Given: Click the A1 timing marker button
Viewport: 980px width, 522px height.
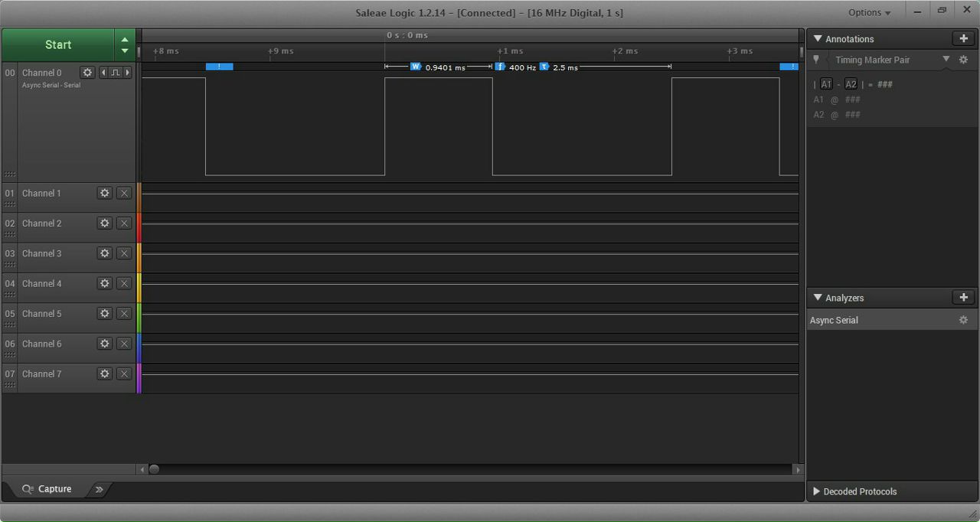Looking at the screenshot, I should click(826, 84).
